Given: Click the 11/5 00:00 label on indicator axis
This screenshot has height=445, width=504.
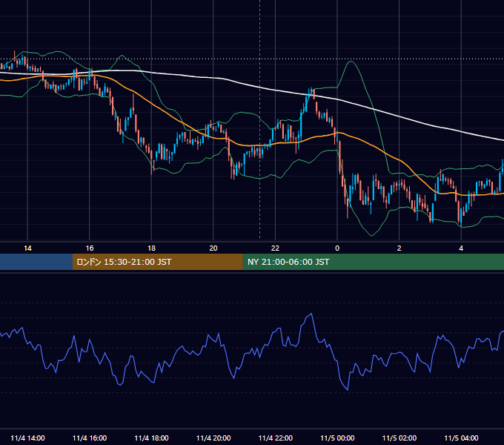Looking at the screenshot, I should pyautogui.click(x=337, y=438).
